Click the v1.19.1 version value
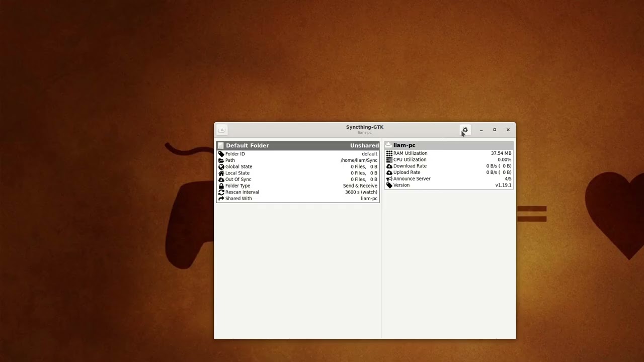Viewport: 644px width, 362px height. point(503,185)
